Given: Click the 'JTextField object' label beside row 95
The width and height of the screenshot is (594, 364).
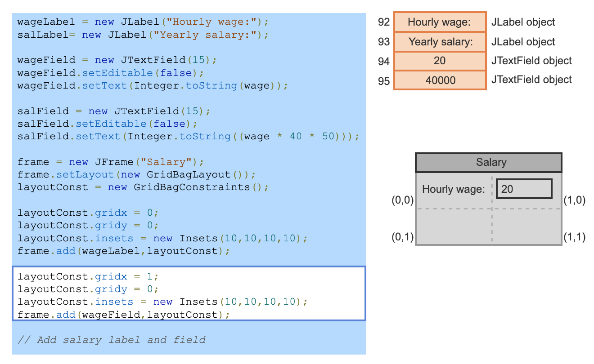Looking at the screenshot, I should click(x=531, y=80).
